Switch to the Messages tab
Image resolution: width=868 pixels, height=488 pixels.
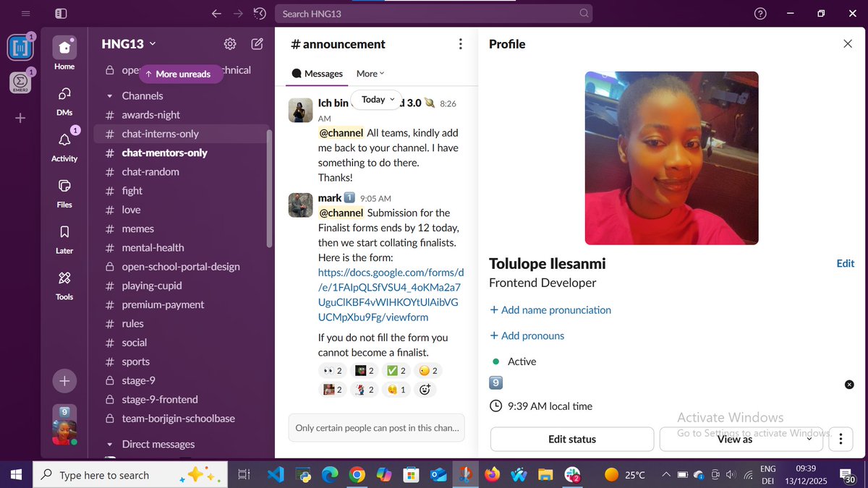click(317, 73)
